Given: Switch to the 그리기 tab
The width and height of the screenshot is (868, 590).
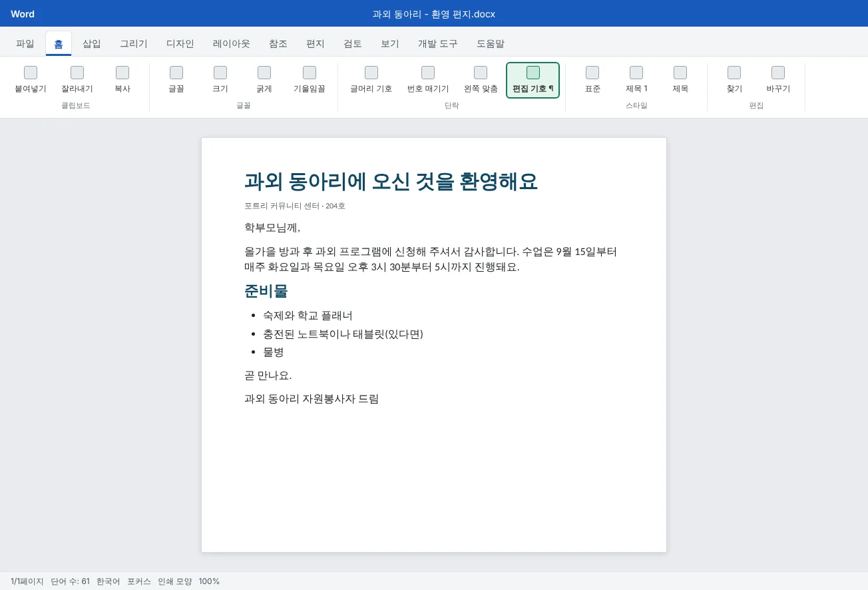Looking at the screenshot, I should 134,43.
